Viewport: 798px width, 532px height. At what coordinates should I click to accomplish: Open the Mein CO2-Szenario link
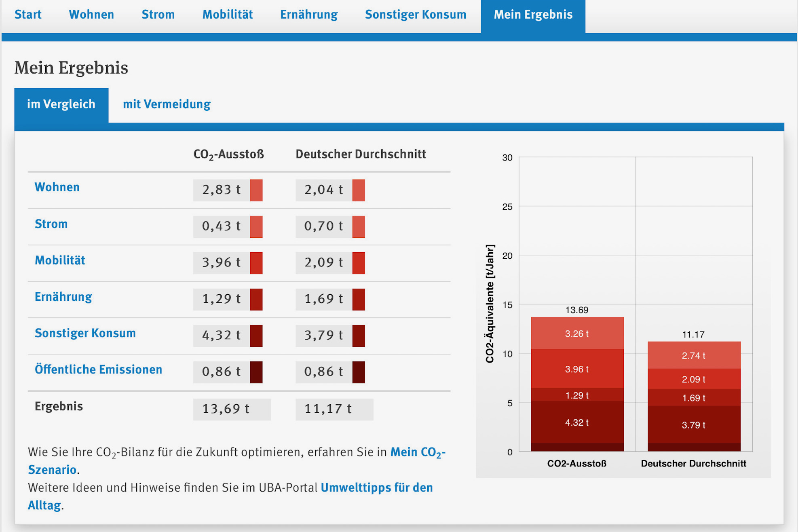click(237, 460)
